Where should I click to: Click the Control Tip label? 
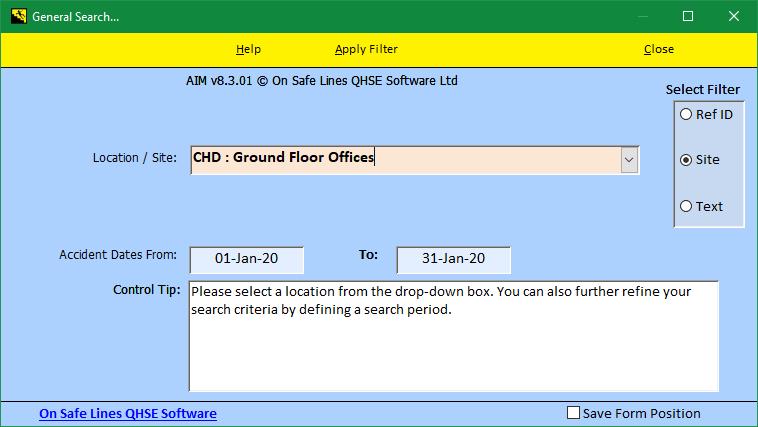click(146, 290)
